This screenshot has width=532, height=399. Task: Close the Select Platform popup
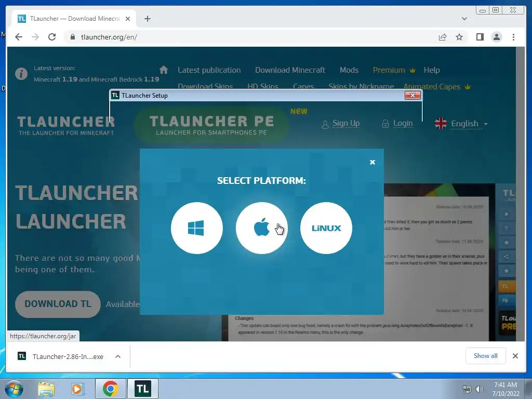372,162
